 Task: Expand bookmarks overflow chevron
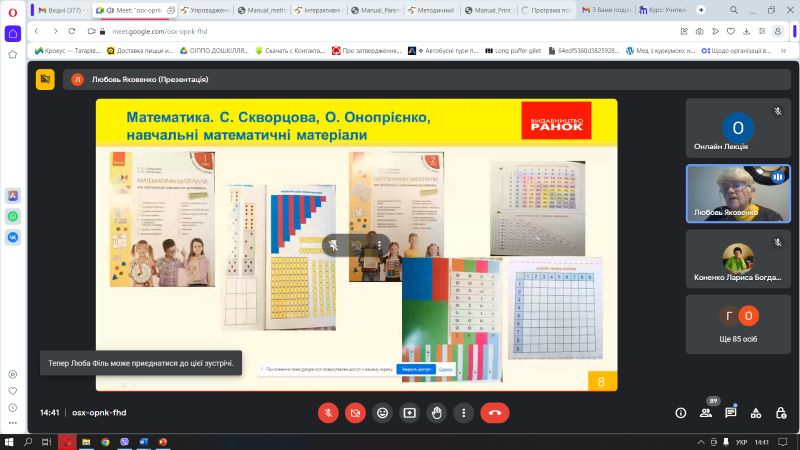tap(783, 51)
